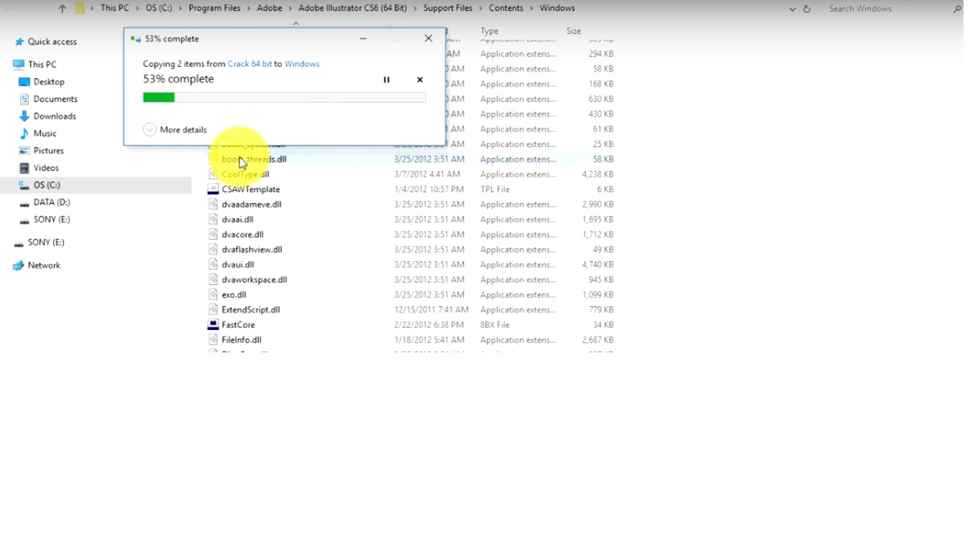Select dvaflashview.dll file
The height and width of the screenshot is (551, 980).
[252, 250]
